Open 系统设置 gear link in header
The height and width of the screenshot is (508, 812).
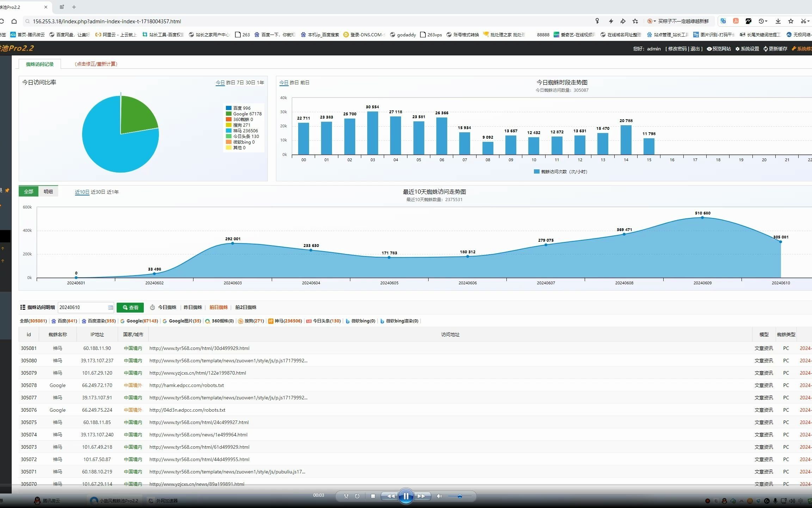pos(747,49)
